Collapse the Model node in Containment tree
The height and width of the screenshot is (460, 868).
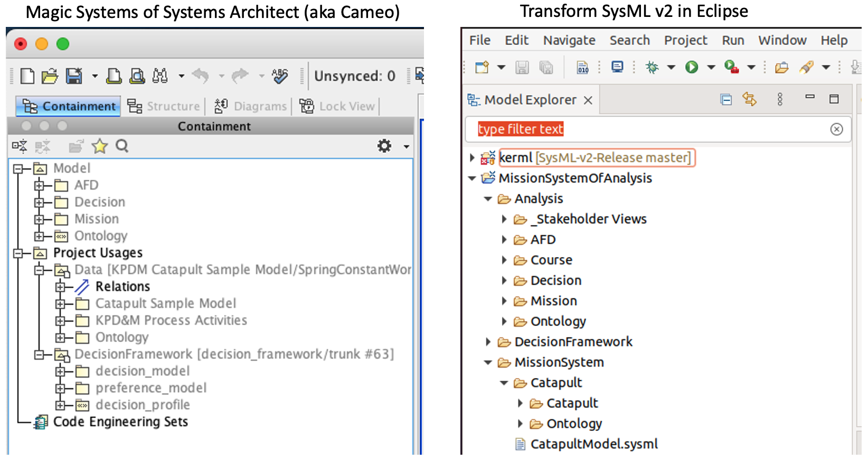[18, 169]
